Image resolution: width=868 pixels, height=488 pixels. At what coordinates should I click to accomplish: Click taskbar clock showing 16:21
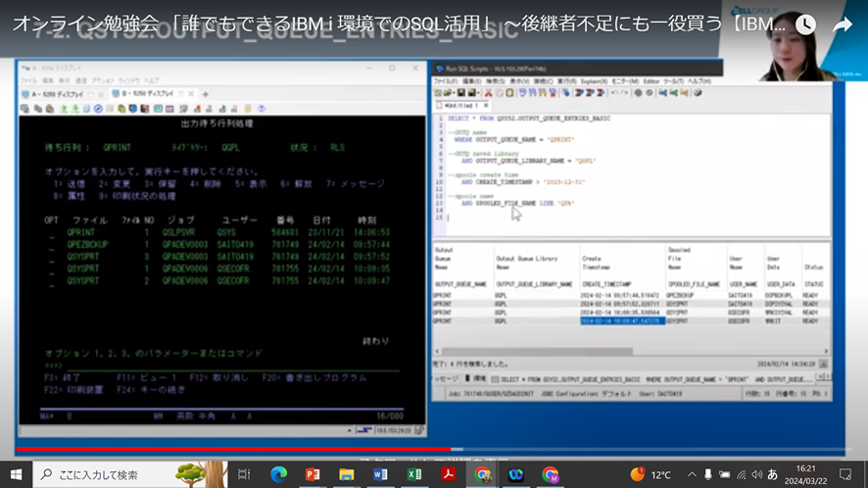(x=806, y=474)
